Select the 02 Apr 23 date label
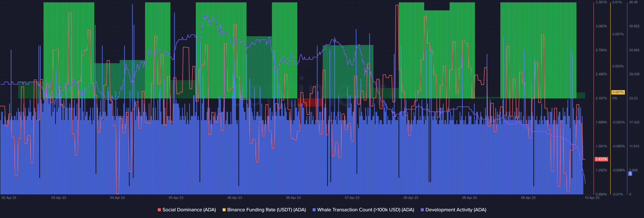This screenshot has width=644, height=218. coord(9,198)
